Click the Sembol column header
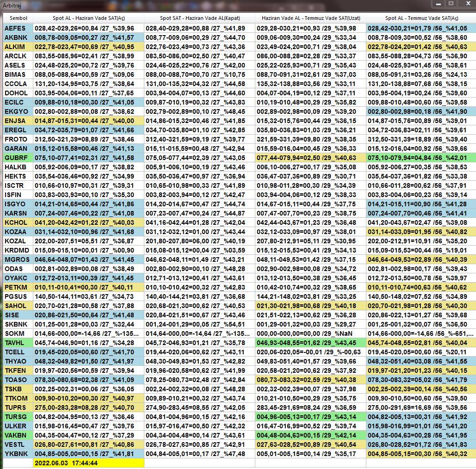 [18, 18]
